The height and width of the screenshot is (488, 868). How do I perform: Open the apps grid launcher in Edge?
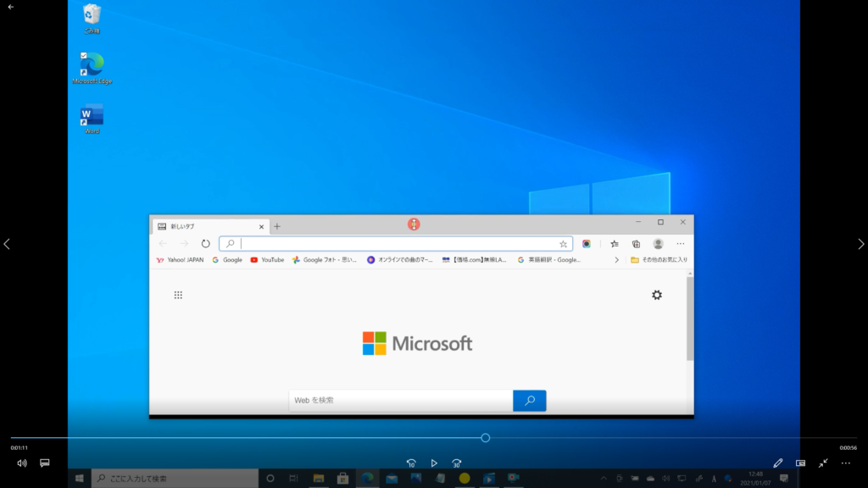point(178,295)
